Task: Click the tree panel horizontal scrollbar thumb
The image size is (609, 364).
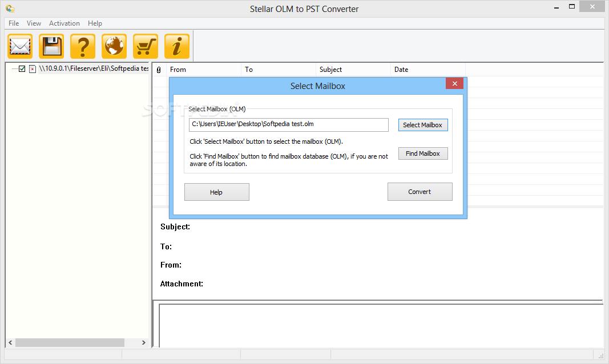Action: [70, 343]
